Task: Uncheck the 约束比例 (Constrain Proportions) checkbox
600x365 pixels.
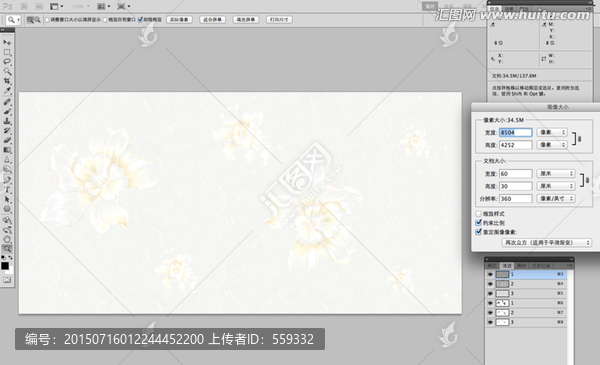Action: click(478, 223)
